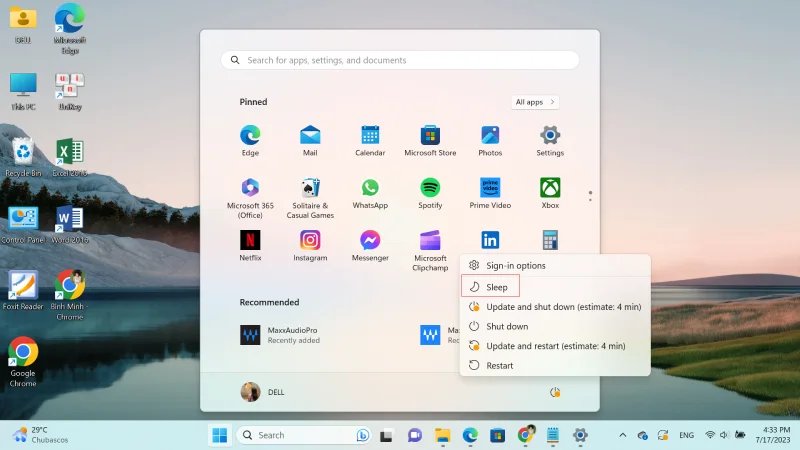Viewport: 800px width, 450px height.
Task: Click the power button in Start menu
Action: [555, 392]
